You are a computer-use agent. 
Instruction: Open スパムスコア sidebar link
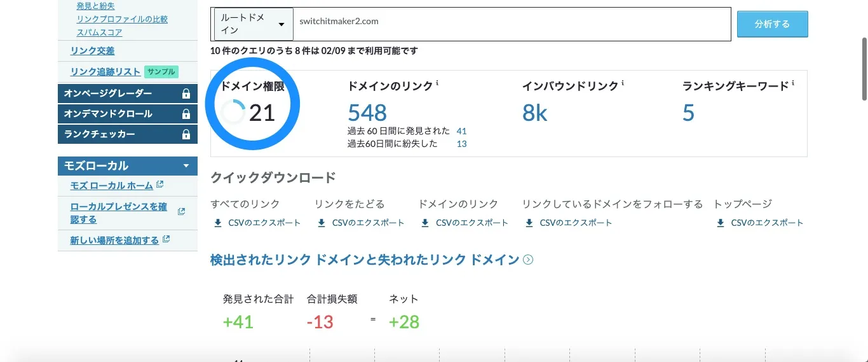[99, 32]
